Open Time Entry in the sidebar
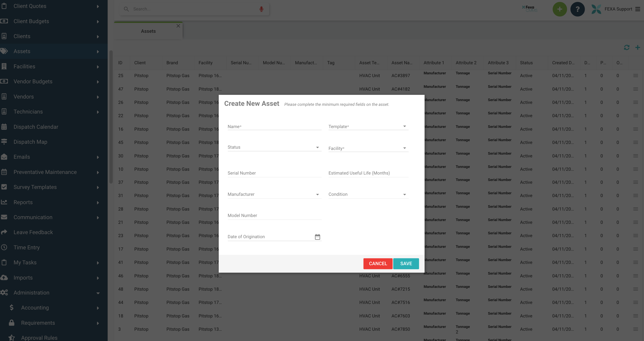The width and height of the screenshot is (644, 341). click(x=27, y=247)
